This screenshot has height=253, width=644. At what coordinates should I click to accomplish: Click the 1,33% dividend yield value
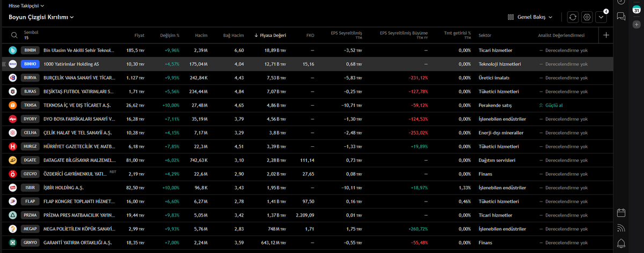point(465,188)
